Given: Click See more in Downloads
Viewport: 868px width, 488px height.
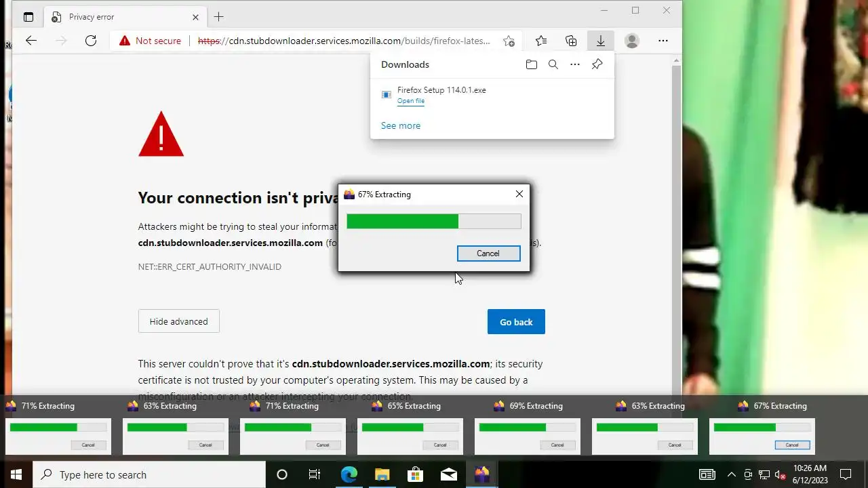Looking at the screenshot, I should point(401,125).
